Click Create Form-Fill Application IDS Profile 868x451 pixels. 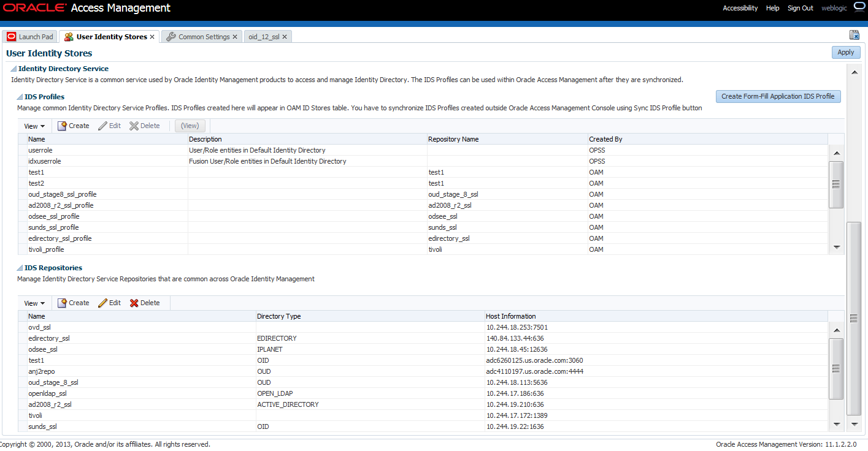point(778,96)
